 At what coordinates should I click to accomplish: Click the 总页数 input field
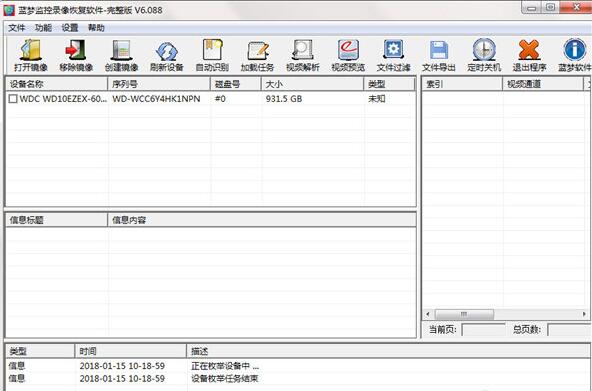click(569, 330)
